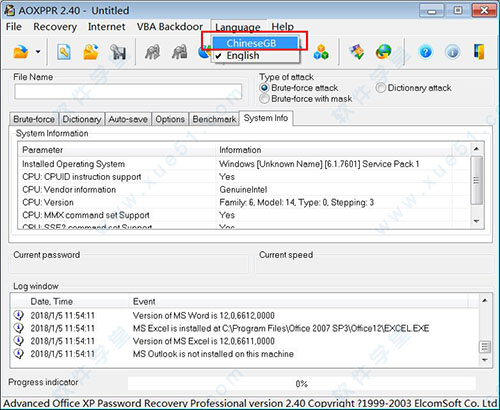Click the exit door toolbar icon
This screenshot has width=500, height=410.
point(479,52)
